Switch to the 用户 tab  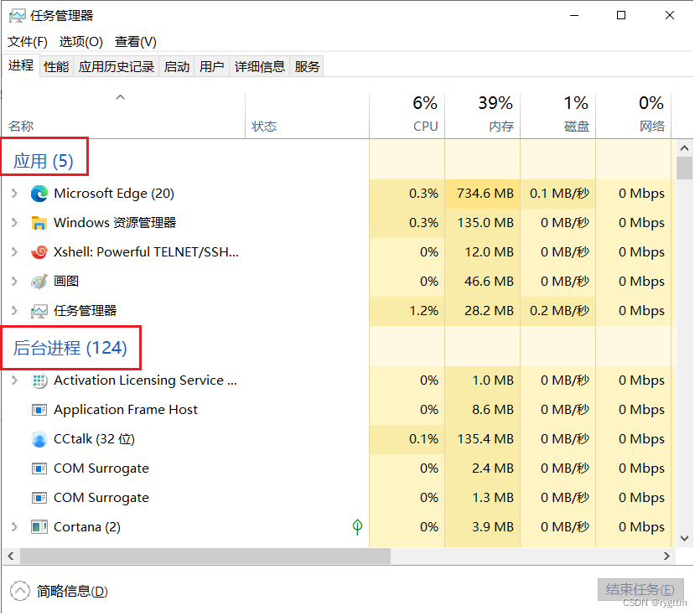pos(211,66)
